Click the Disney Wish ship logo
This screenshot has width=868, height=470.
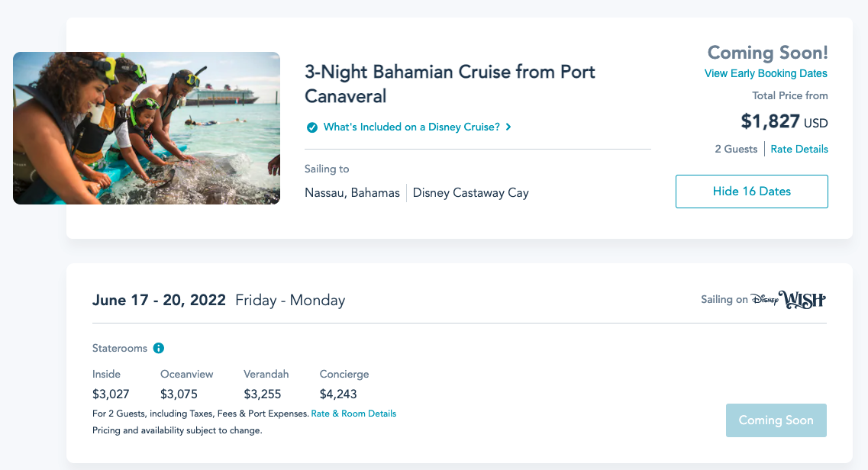(788, 300)
